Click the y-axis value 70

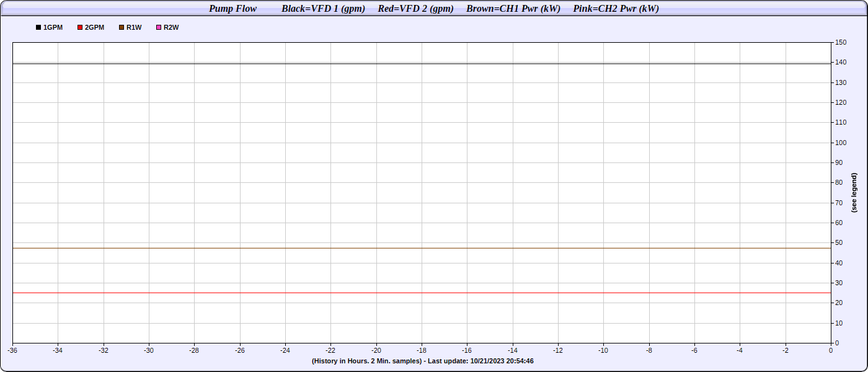point(839,203)
